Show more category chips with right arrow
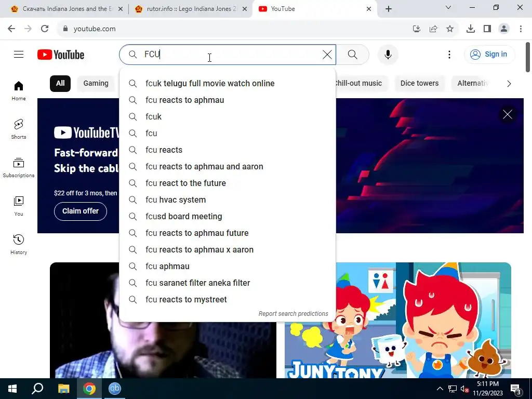Image resolution: width=532 pixels, height=399 pixels. 509,84
